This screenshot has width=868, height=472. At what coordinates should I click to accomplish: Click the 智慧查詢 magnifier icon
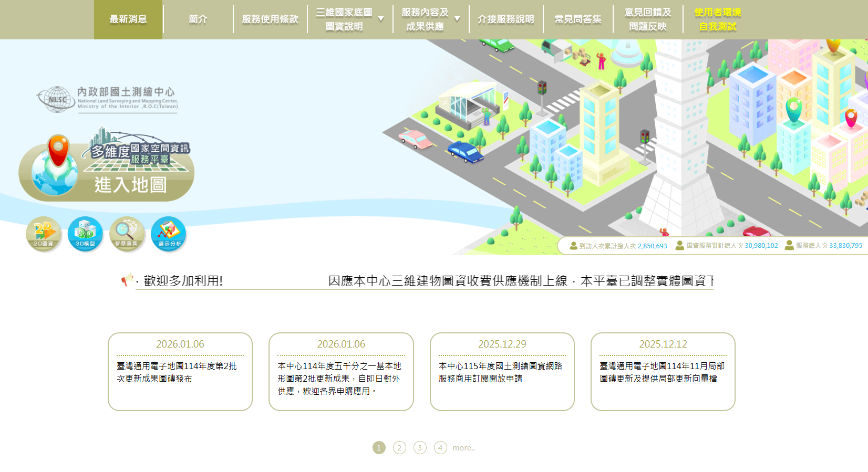click(127, 234)
